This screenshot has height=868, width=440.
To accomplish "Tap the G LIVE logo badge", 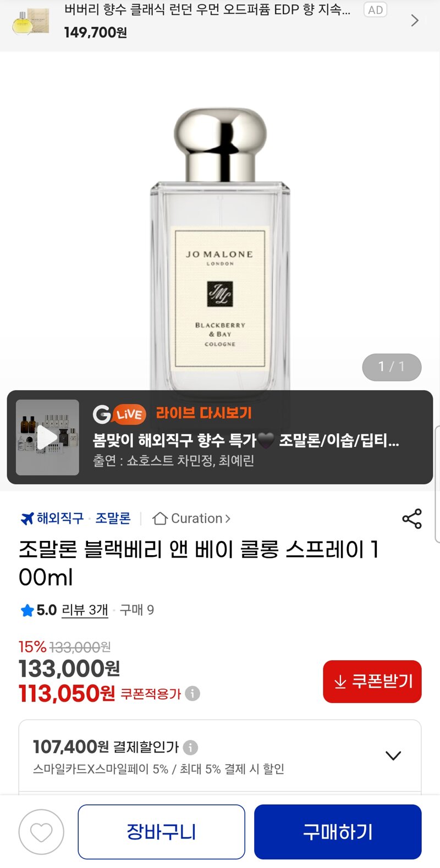I will pyautogui.click(x=119, y=414).
